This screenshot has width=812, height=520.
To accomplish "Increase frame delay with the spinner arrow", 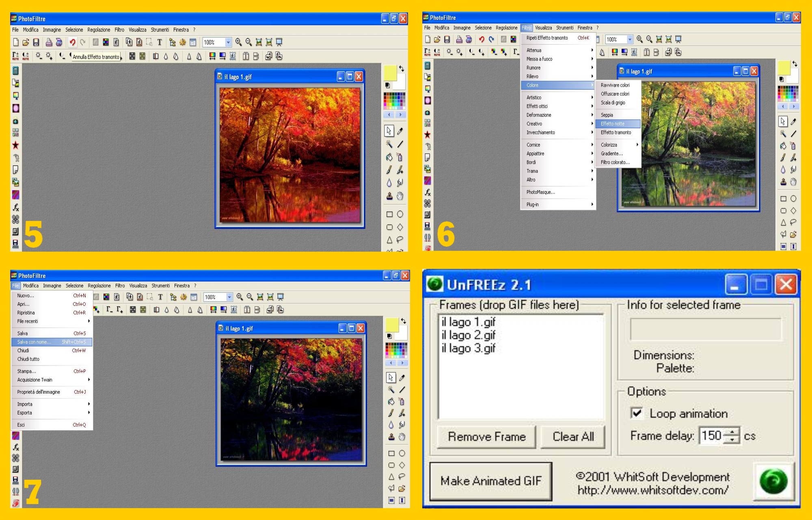I will (x=732, y=432).
